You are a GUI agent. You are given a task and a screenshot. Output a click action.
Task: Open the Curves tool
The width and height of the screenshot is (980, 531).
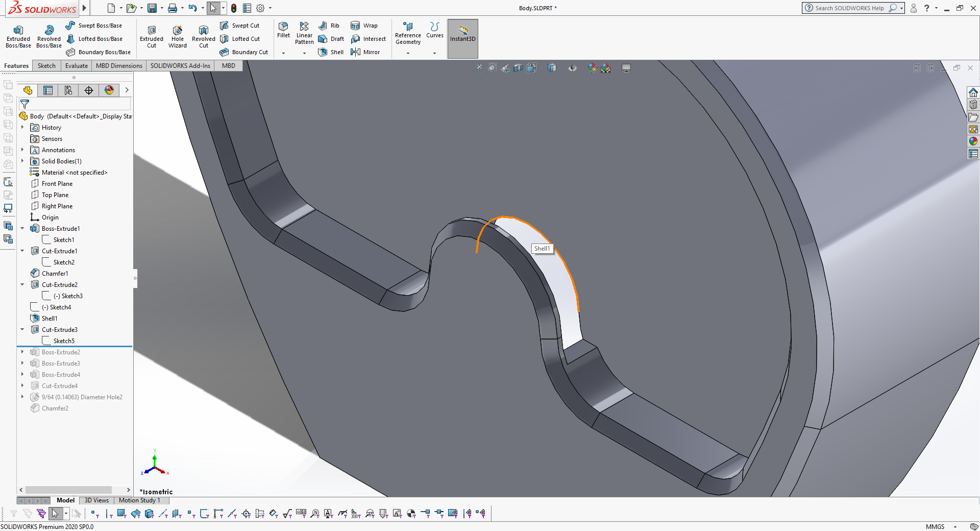click(435, 30)
